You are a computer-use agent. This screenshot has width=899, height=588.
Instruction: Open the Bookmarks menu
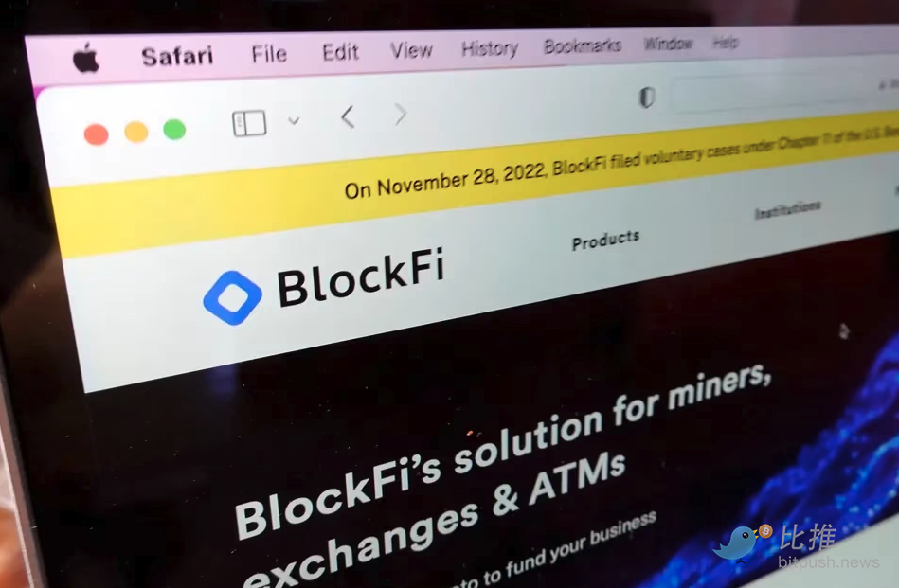pyautogui.click(x=583, y=45)
